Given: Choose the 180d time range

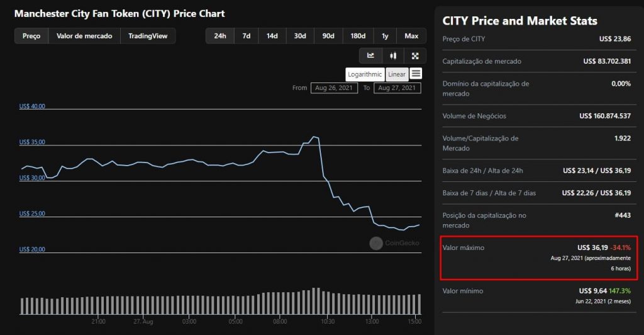Looking at the screenshot, I should coord(358,36).
